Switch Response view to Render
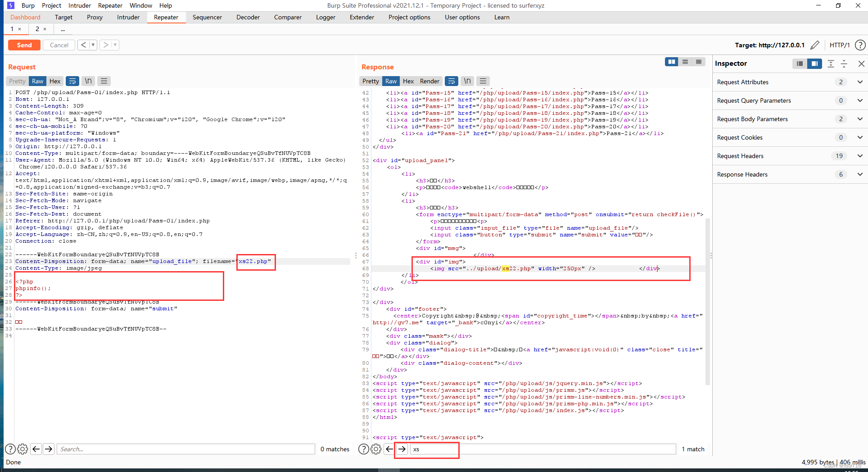 click(x=429, y=81)
